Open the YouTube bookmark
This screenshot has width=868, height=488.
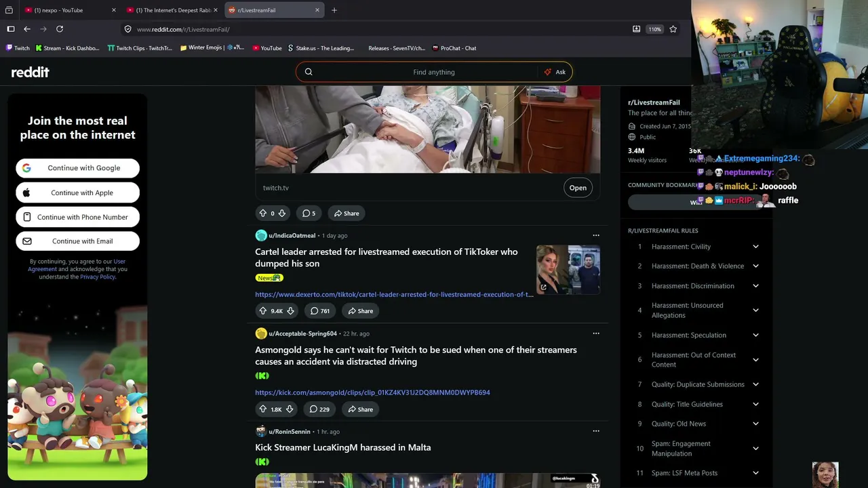[267, 48]
